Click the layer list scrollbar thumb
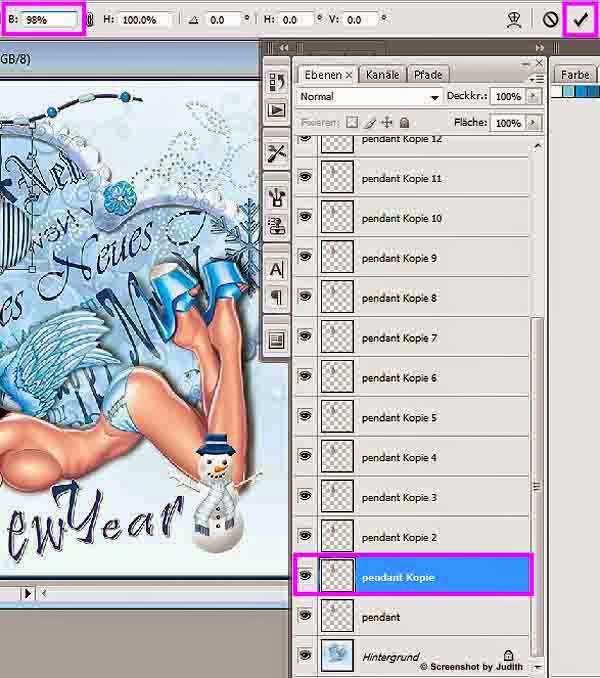Image resolution: width=600 pixels, height=678 pixels. coord(537,486)
